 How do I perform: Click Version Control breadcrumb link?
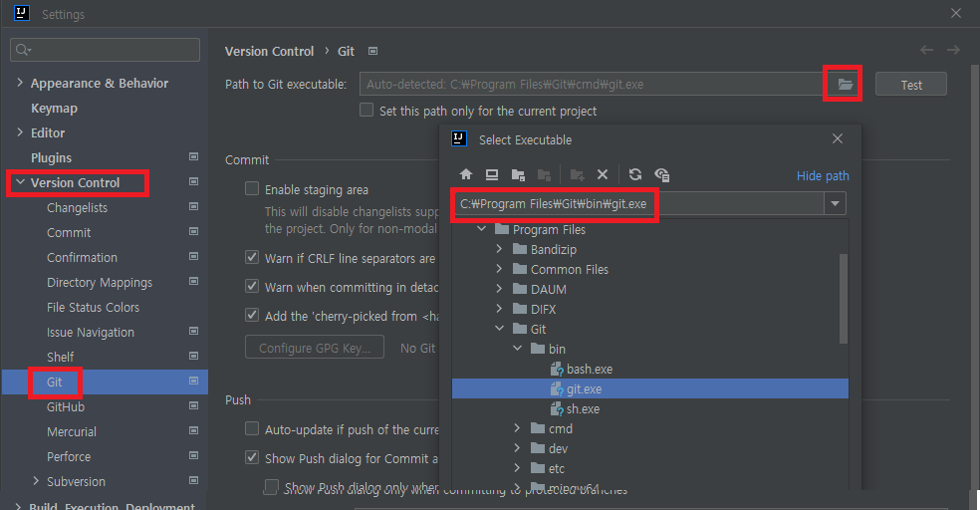[269, 51]
